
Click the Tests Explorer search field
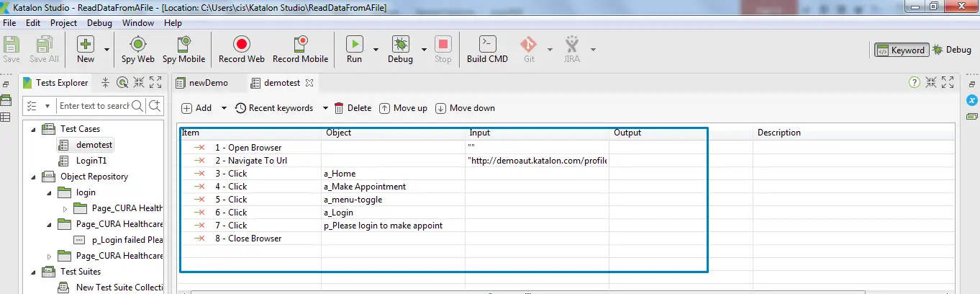coord(94,106)
